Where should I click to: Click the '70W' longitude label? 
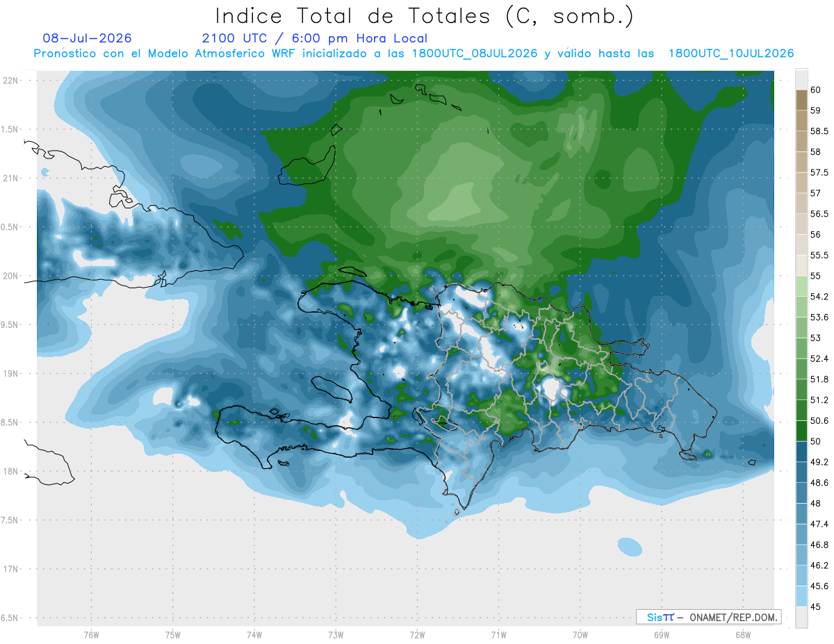pyautogui.click(x=580, y=634)
